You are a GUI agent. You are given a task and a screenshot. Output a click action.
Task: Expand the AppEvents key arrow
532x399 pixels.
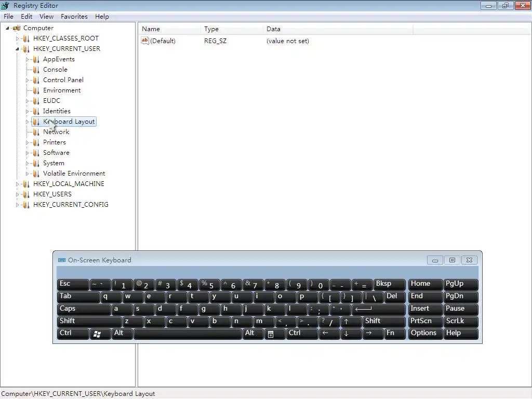coord(27,59)
